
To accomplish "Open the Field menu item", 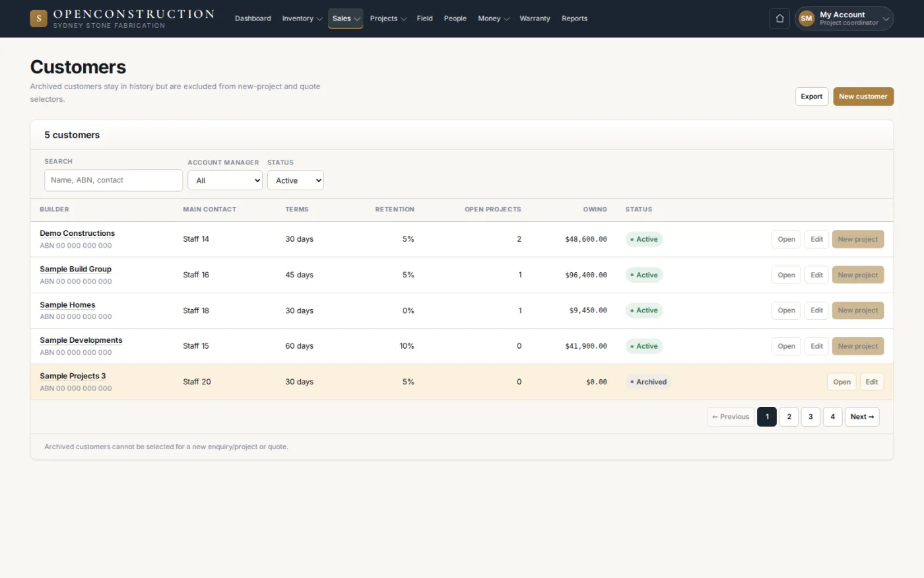I will [424, 18].
